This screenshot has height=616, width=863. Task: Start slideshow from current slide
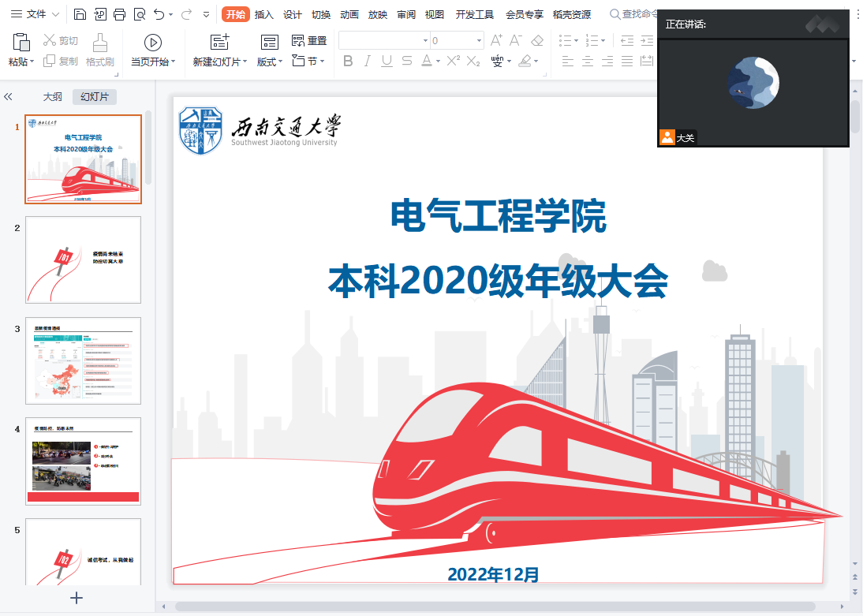coord(153,43)
